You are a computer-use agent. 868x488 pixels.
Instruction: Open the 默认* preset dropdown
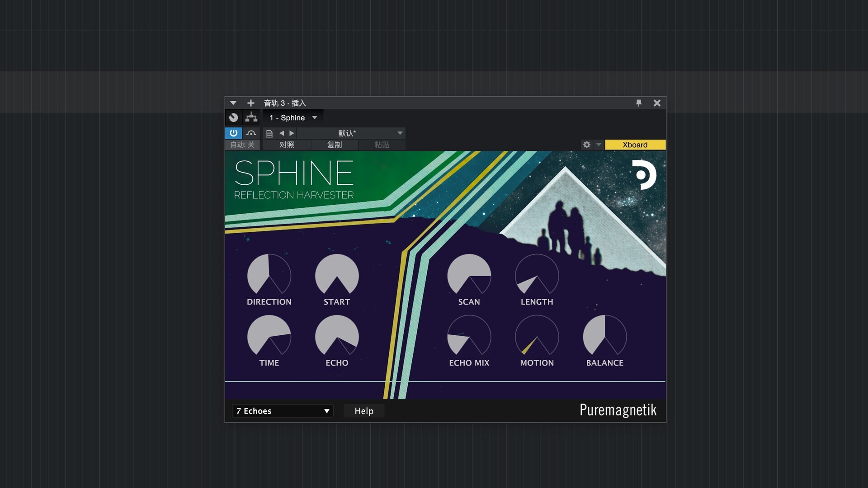click(x=351, y=133)
